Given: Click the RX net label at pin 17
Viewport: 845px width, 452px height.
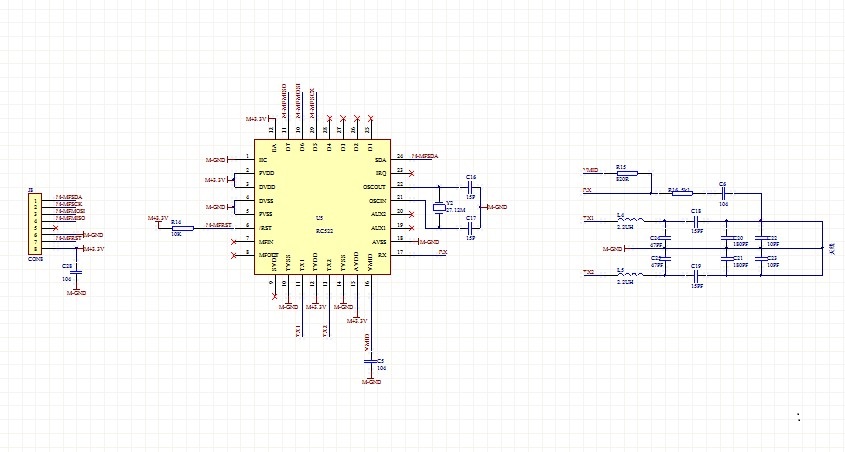Looking at the screenshot, I should point(442,254).
